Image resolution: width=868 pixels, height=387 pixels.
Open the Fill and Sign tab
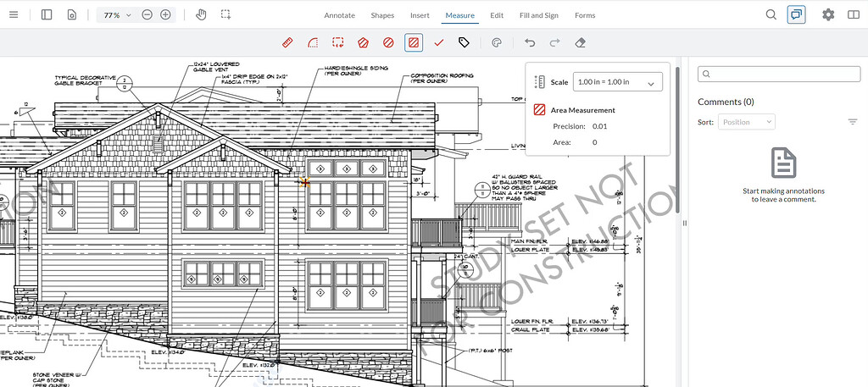(539, 15)
